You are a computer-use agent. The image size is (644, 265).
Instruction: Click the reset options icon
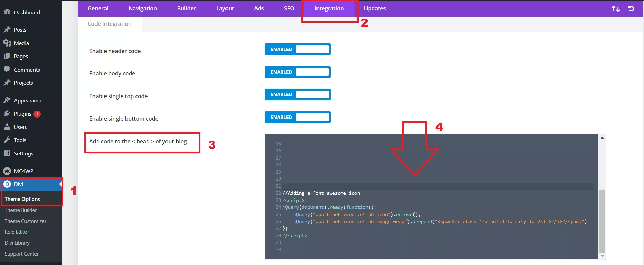pyautogui.click(x=631, y=8)
